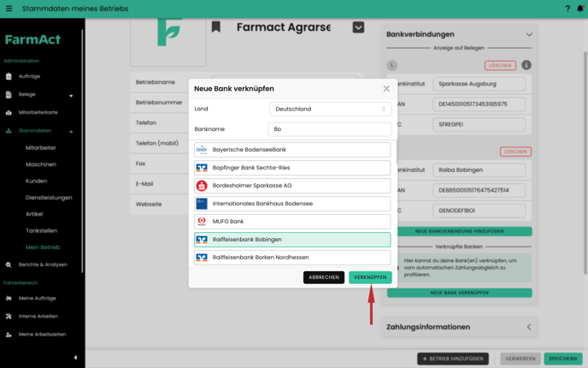Open Dienstleistungen in sidebar
The image size is (588, 368).
49,198
